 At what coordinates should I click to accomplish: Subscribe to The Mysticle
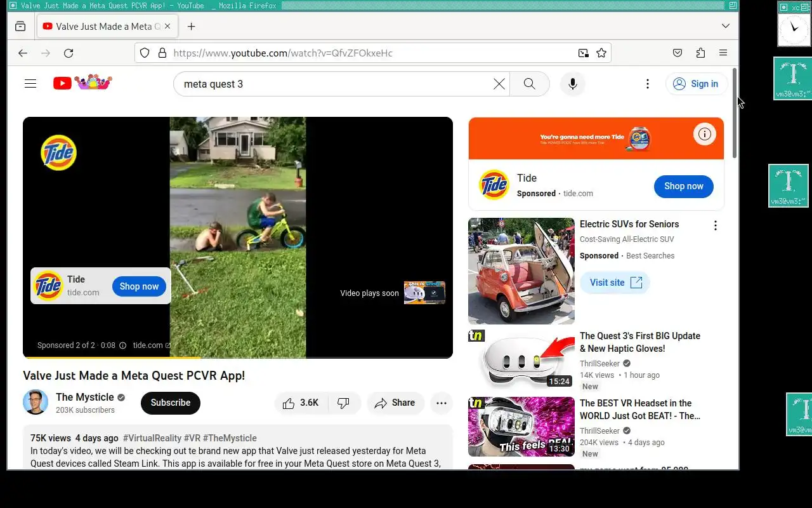tap(171, 403)
